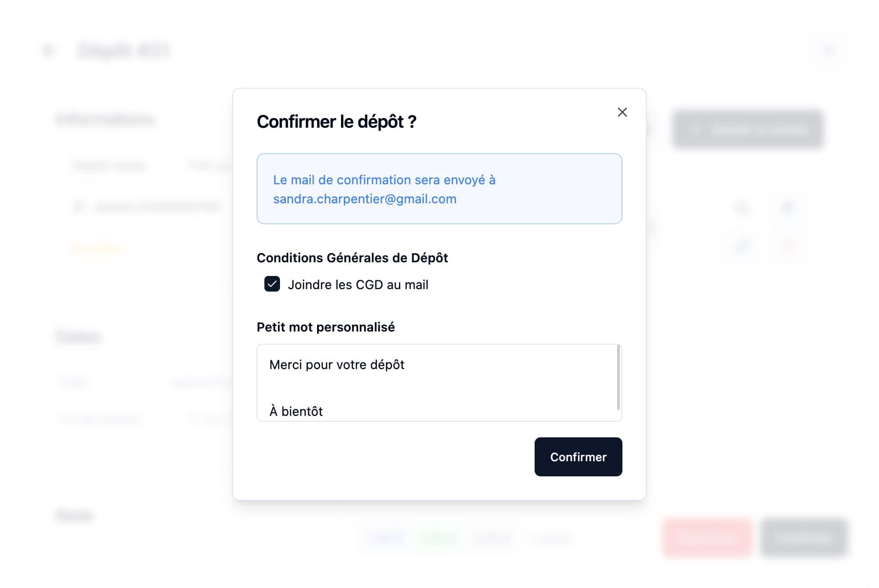
Task: Click the blurred person icon beside customer name
Action: pos(80,207)
